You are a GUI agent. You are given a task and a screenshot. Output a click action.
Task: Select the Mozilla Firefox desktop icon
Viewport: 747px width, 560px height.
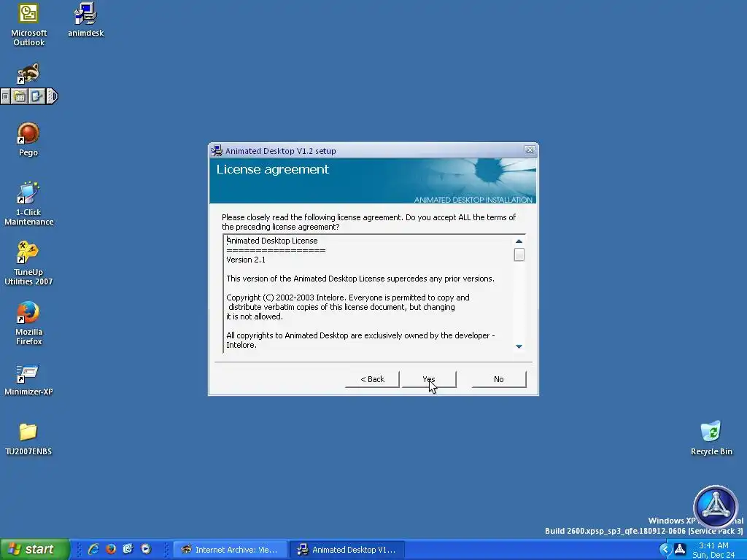tap(28, 323)
